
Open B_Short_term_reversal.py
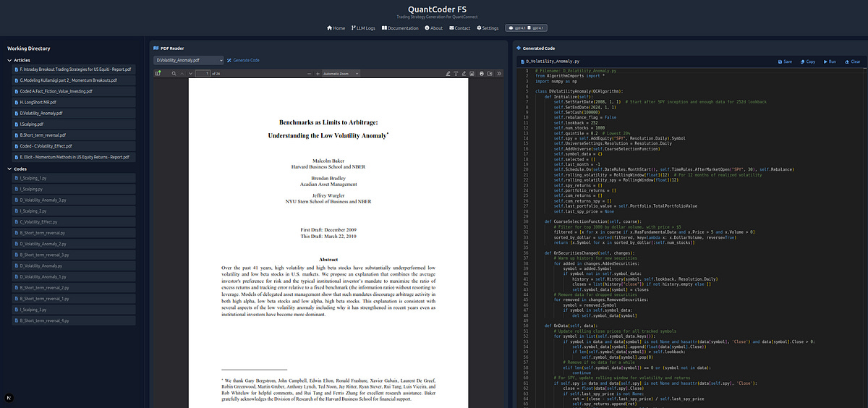click(75, 233)
